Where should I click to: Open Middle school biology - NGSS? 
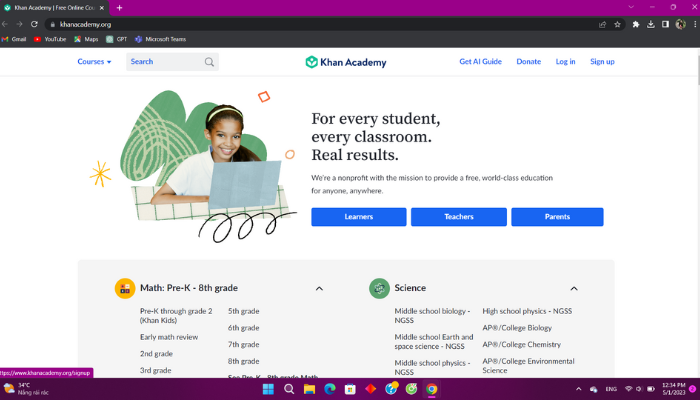click(x=432, y=316)
